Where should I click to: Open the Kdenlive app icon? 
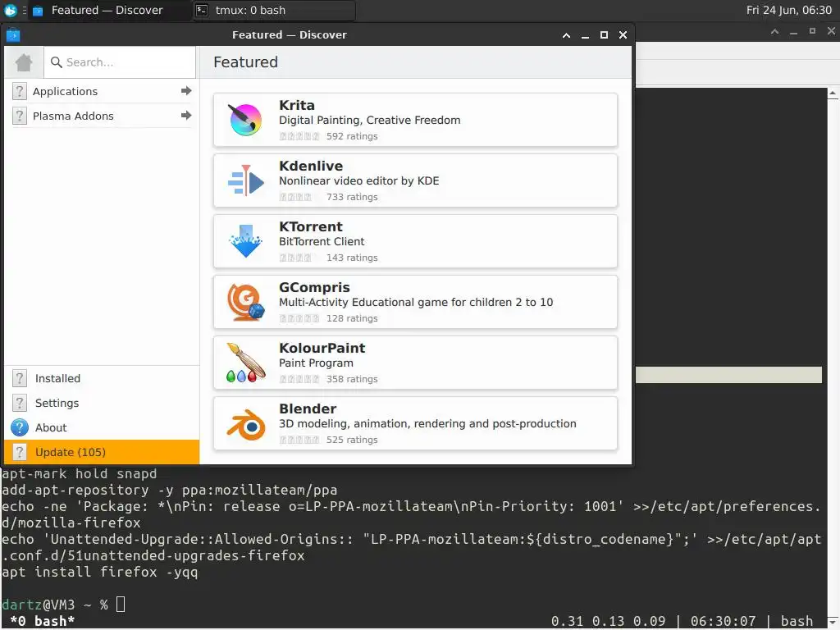[245, 180]
